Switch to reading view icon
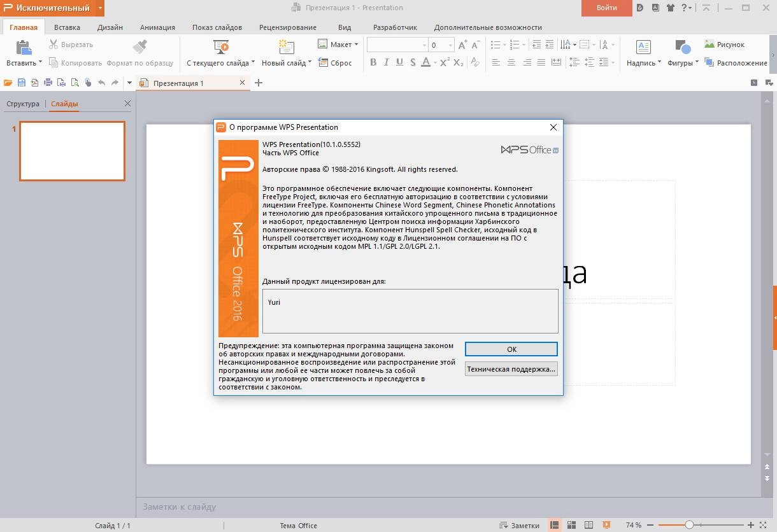This screenshot has width=777, height=532. (x=589, y=526)
